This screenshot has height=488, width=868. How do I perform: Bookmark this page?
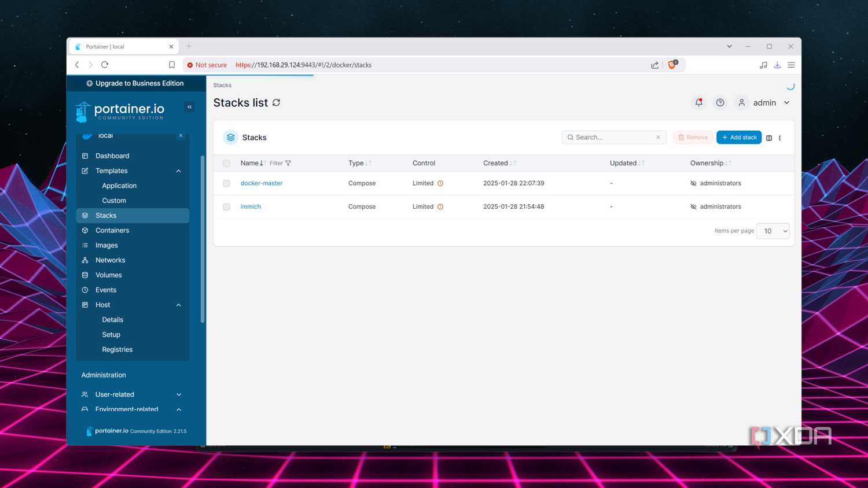pyautogui.click(x=172, y=65)
